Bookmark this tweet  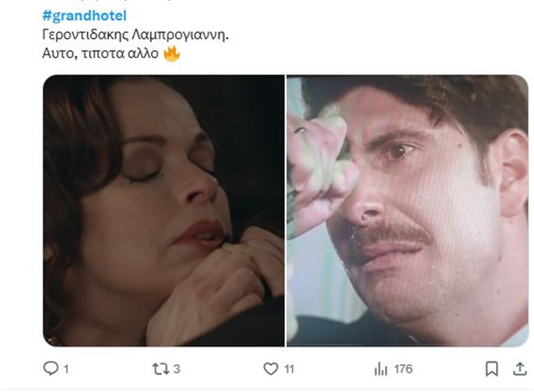(492, 369)
